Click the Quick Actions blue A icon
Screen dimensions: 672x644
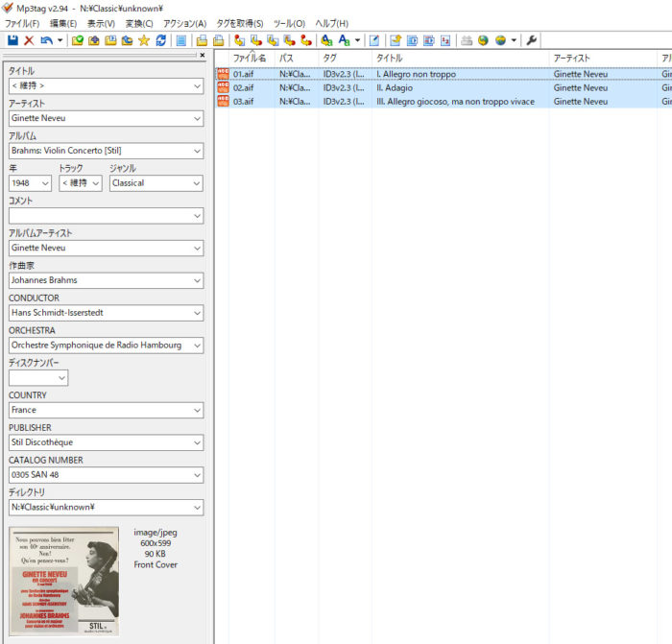pos(344,40)
